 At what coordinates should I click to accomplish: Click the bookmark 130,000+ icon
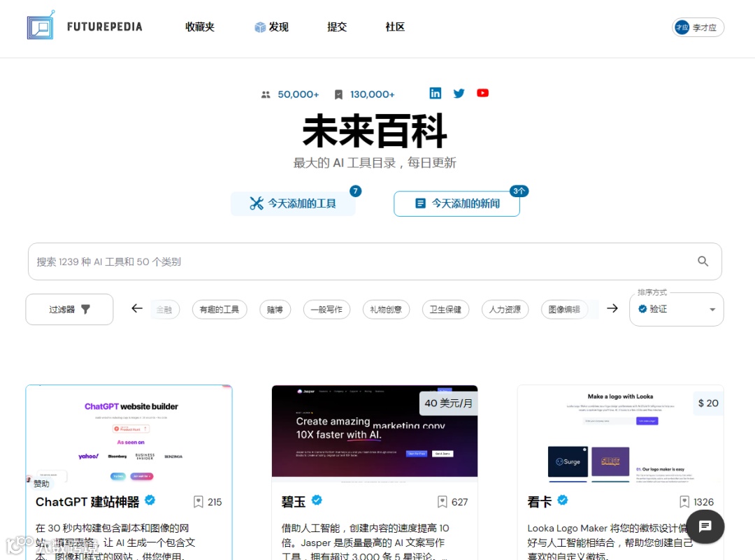(338, 95)
